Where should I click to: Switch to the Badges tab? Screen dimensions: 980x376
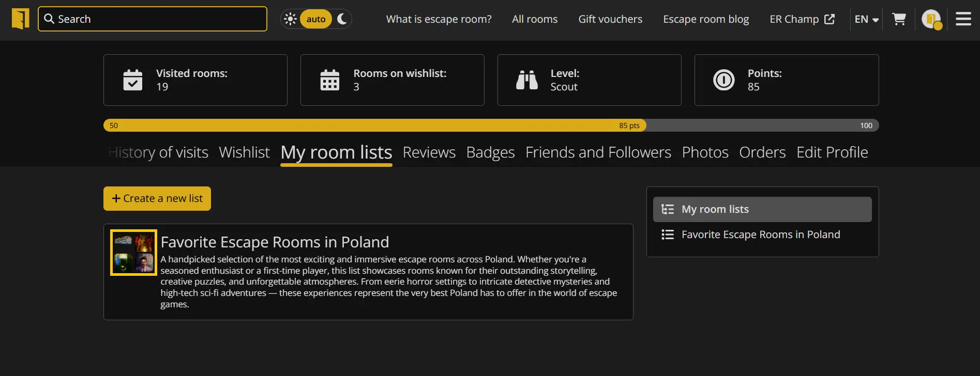click(x=490, y=152)
